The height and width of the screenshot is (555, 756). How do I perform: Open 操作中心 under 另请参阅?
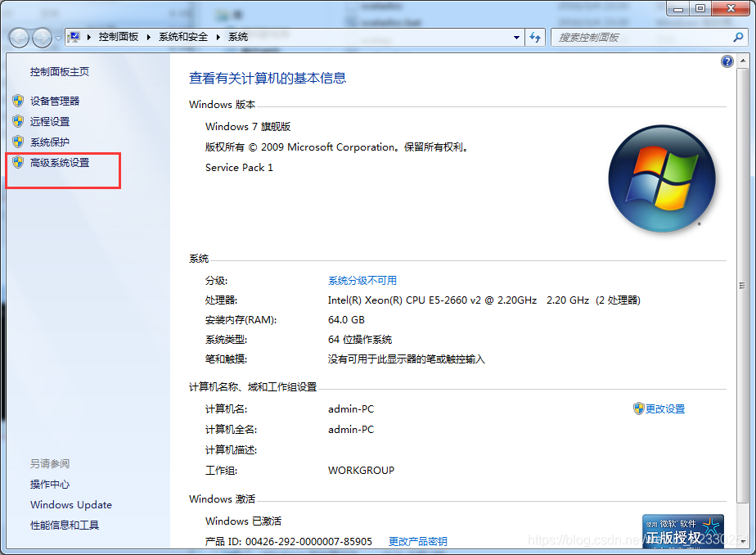tap(50, 484)
